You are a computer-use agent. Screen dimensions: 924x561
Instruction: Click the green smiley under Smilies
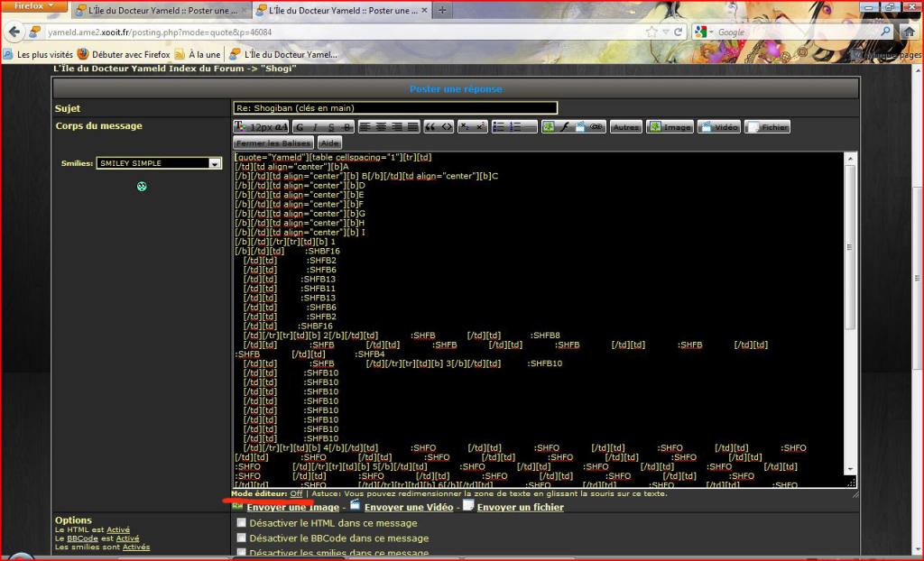tap(142, 186)
